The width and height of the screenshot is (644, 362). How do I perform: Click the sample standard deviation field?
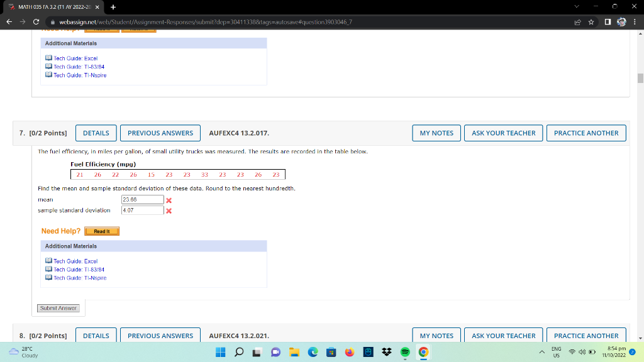[143, 210]
